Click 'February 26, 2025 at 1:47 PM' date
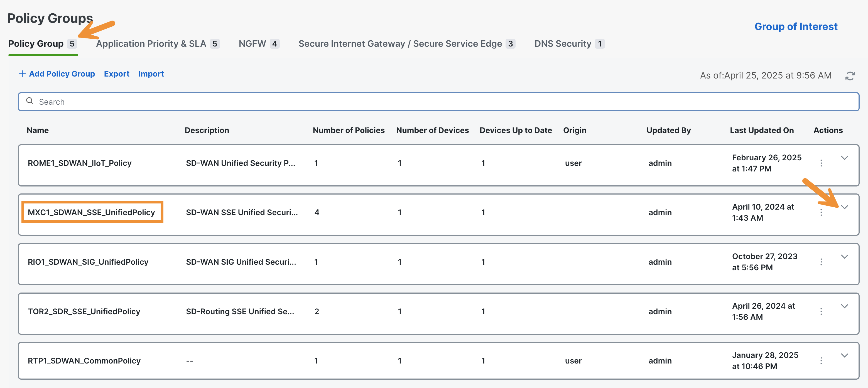This screenshot has height=388, width=868. click(767, 163)
